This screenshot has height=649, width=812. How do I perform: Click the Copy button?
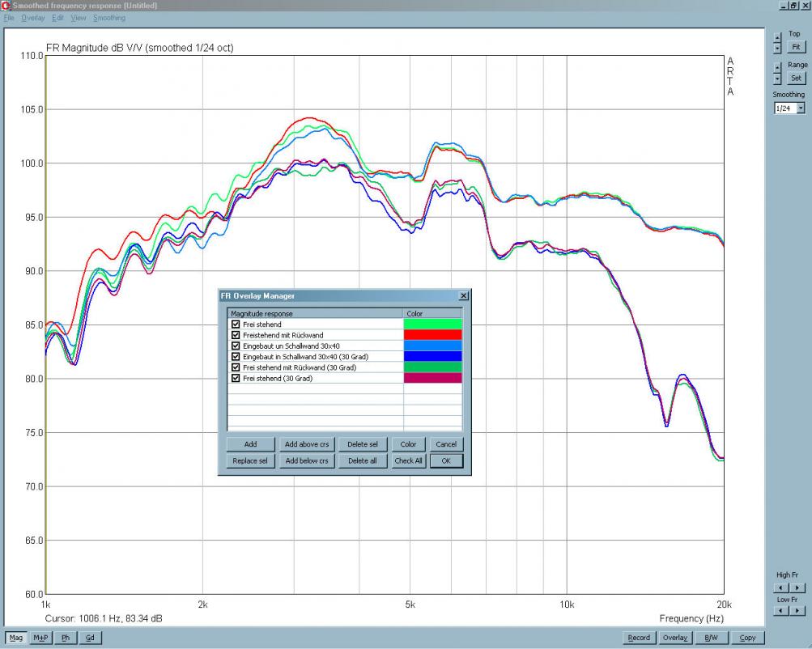(747, 638)
